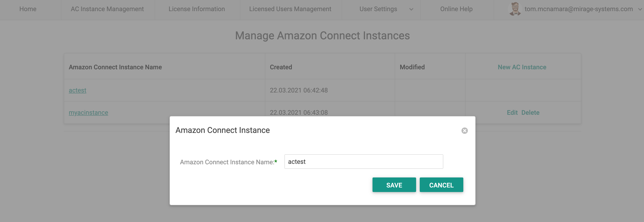Open Licensed Users Management menu
644x222 pixels.
pyautogui.click(x=290, y=9)
